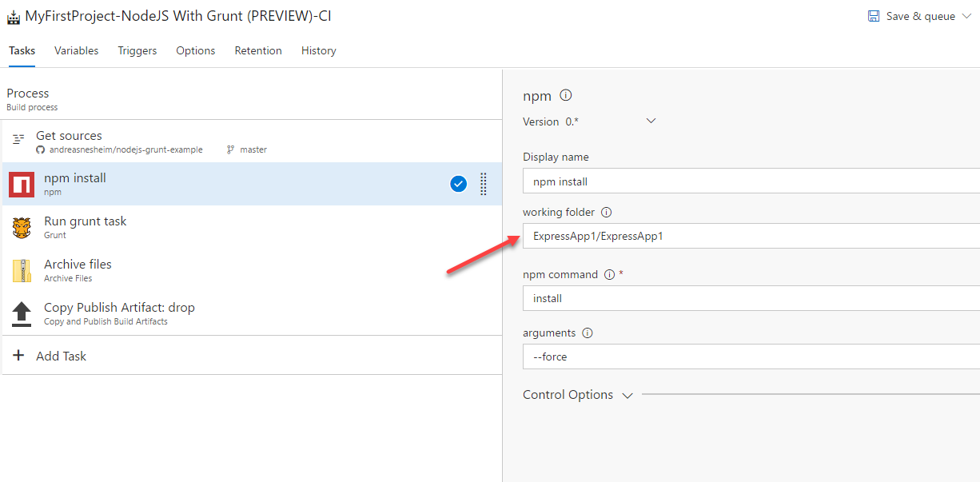The width and height of the screenshot is (980, 482).
Task: Click the Copy Publish Artifact upload icon
Action: pos(22,314)
